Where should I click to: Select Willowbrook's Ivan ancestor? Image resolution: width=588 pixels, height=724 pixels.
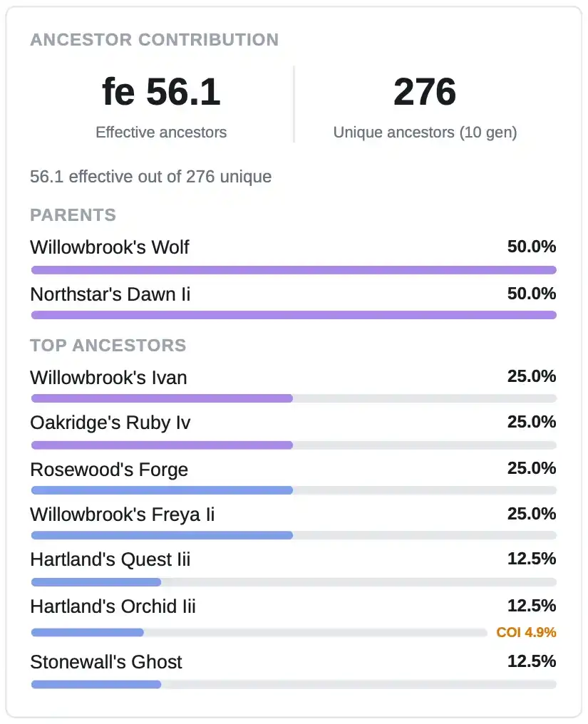click(108, 377)
